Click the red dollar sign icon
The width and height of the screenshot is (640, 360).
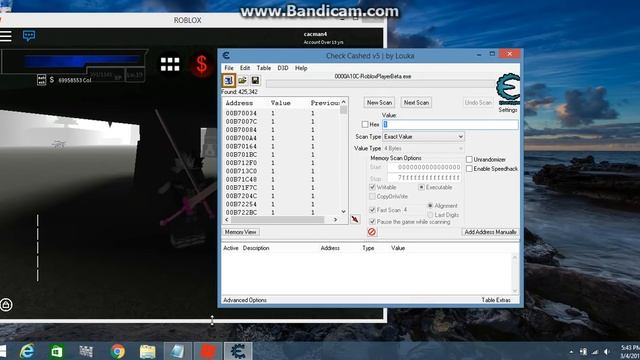coord(202,64)
